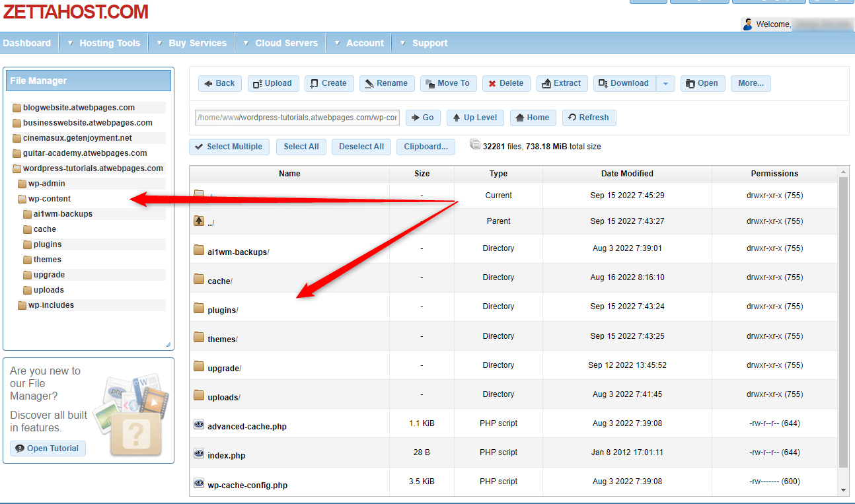Click the Move To button
Image resolution: width=855 pixels, height=504 pixels.
coord(449,83)
